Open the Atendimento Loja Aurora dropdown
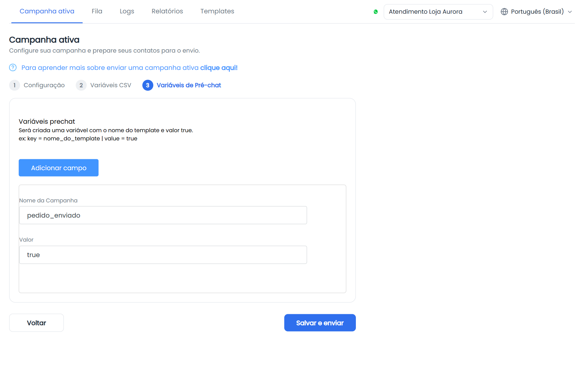Viewport: 584px width, 392px height. point(438,12)
